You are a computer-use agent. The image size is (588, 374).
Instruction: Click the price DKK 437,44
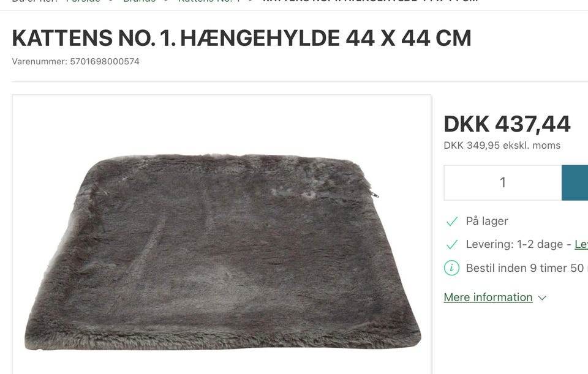click(507, 124)
